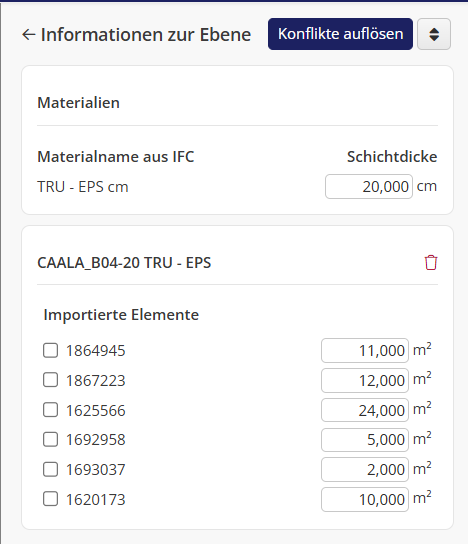
Task: Check the box for element 1867223
Action: pyautogui.click(x=50, y=380)
